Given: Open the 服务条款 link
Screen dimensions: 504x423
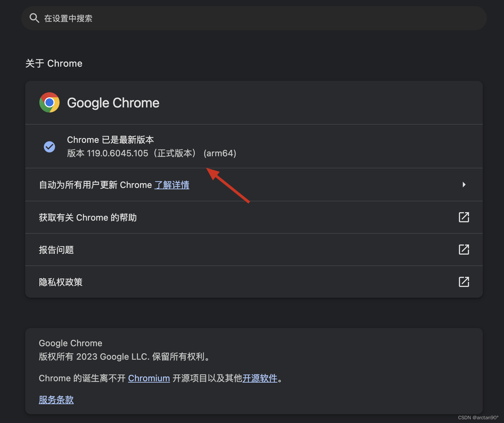Looking at the screenshot, I should (x=56, y=400).
